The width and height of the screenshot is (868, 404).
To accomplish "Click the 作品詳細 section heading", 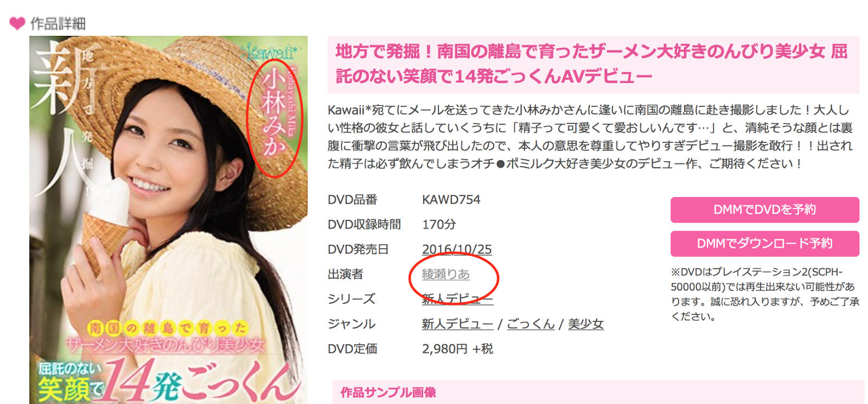I will (58, 23).
